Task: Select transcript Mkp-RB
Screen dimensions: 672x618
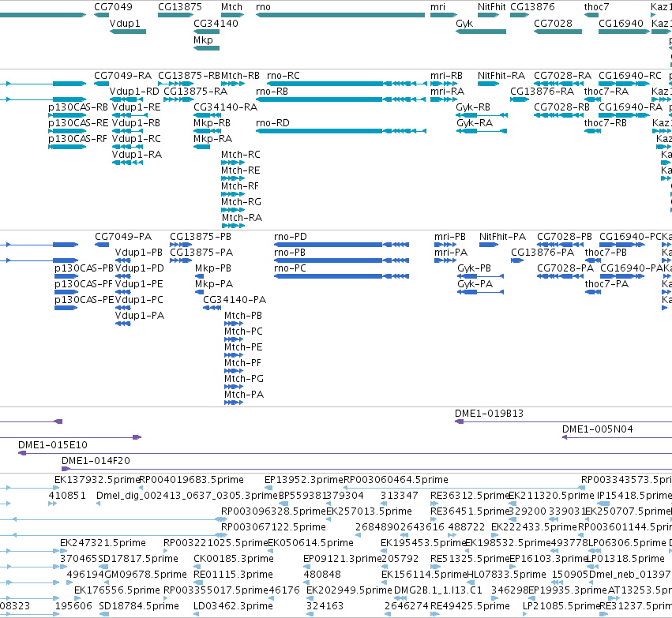Action: coord(212,123)
